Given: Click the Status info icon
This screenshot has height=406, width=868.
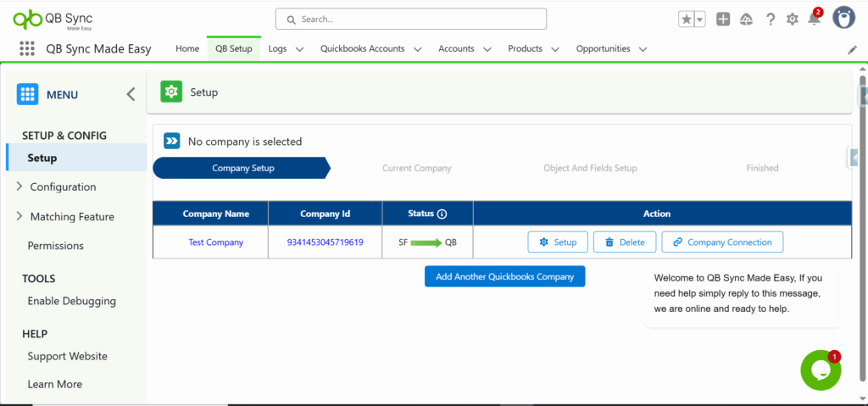Looking at the screenshot, I should click(441, 214).
